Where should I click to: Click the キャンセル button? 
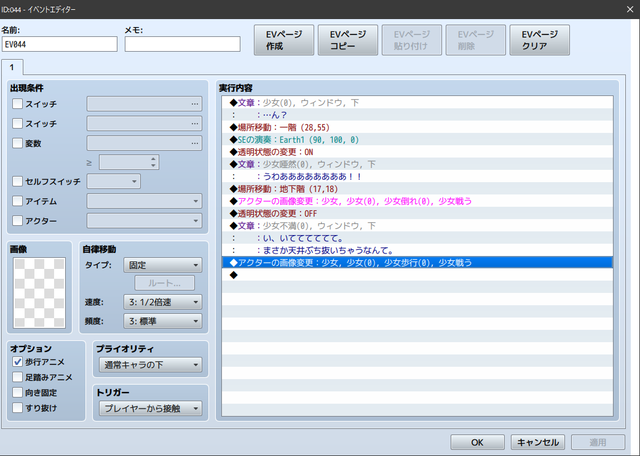pyautogui.click(x=538, y=442)
